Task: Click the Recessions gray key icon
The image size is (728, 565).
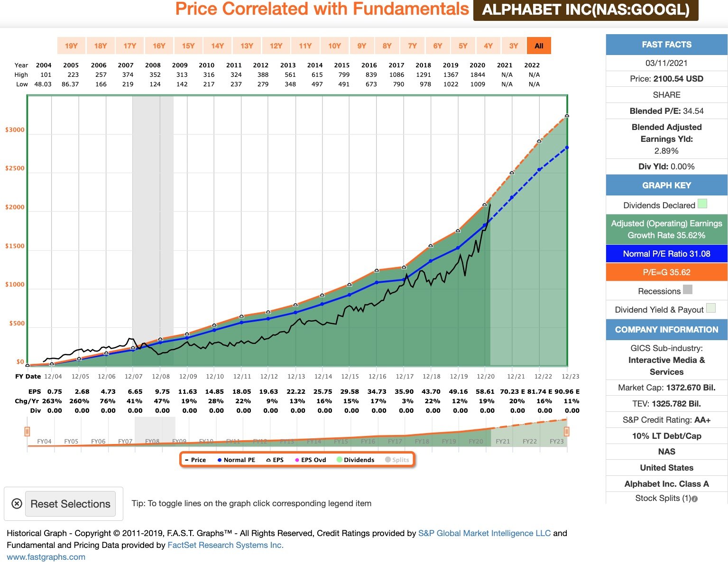Action: [687, 289]
